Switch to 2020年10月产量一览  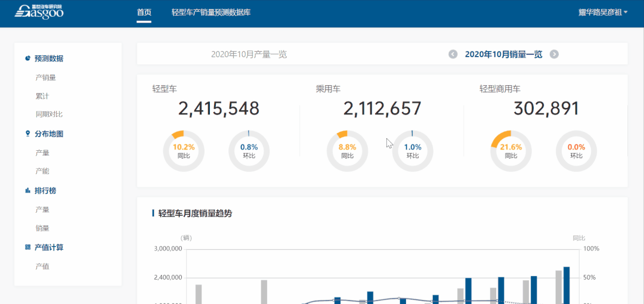click(x=249, y=54)
